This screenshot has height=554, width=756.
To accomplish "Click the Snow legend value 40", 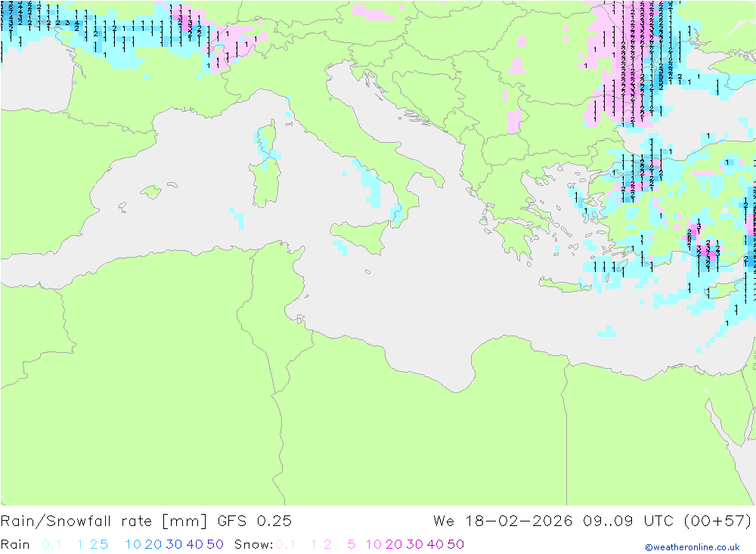I will tap(435, 544).
